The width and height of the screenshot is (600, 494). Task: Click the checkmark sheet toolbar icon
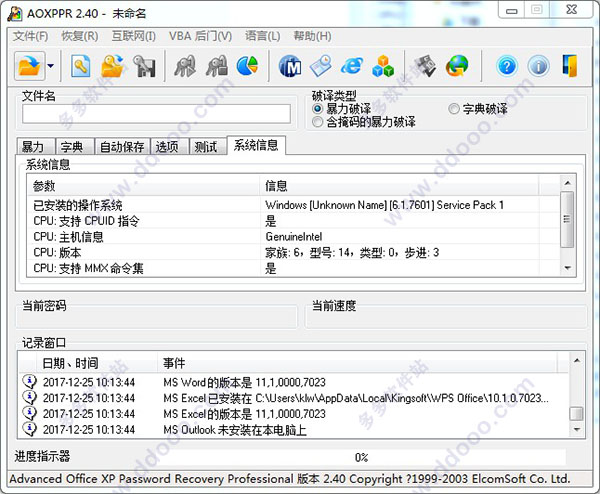click(x=425, y=66)
